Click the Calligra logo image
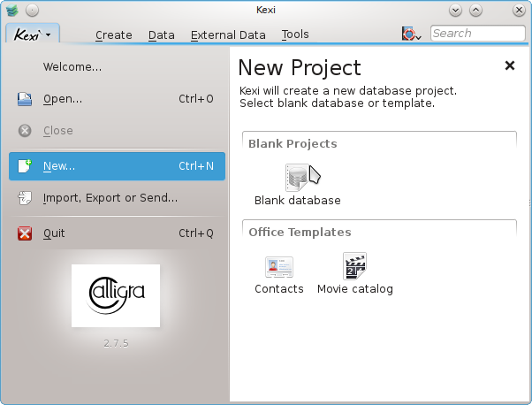This screenshot has width=532, height=405. pyautogui.click(x=116, y=295)
